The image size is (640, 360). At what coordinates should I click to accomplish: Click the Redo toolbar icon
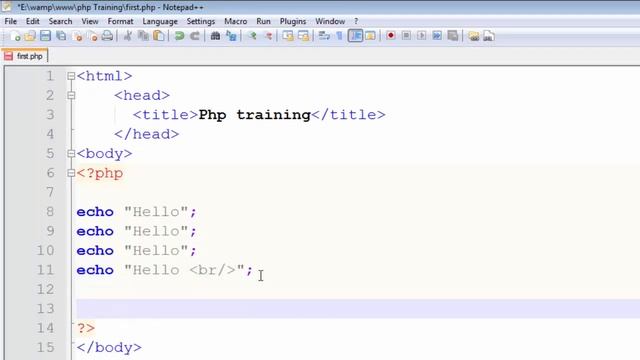[195, 36]
